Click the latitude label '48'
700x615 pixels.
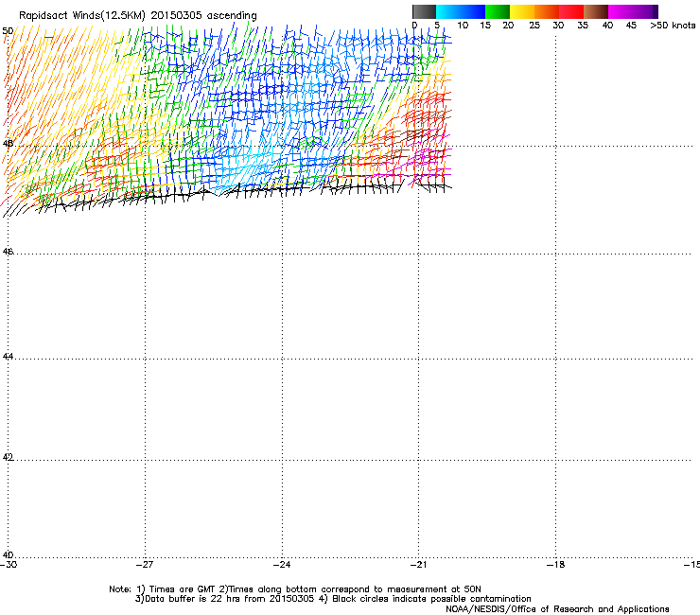coord(8,144)
